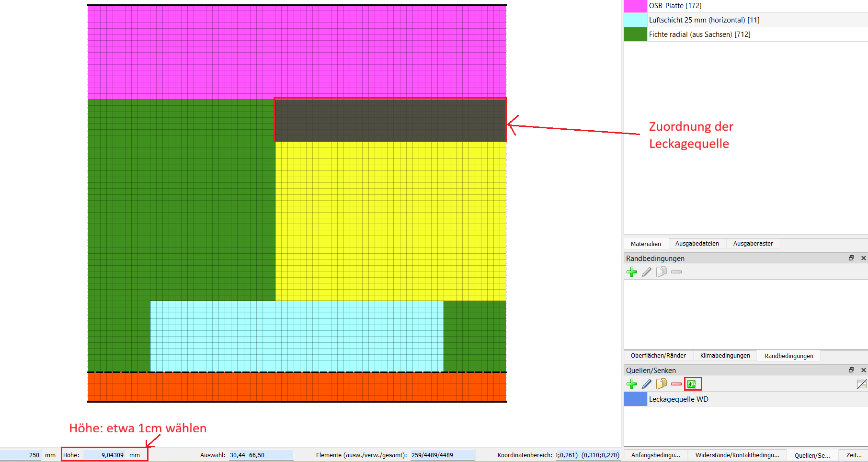
Task: Switch to Oberflächen/Ränder tab
Action: (x=658, y=356)
